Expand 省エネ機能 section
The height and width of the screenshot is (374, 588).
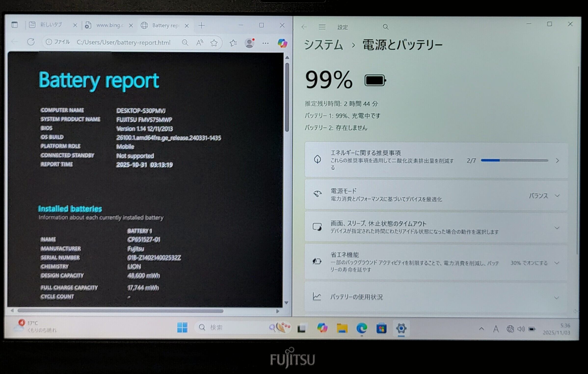pos(557,263)
